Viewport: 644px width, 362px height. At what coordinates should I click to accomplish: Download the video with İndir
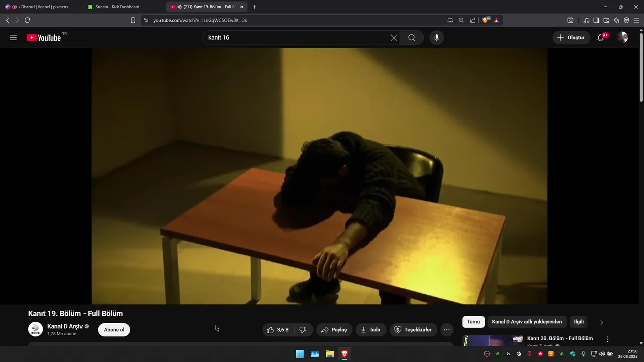[371, 330]
